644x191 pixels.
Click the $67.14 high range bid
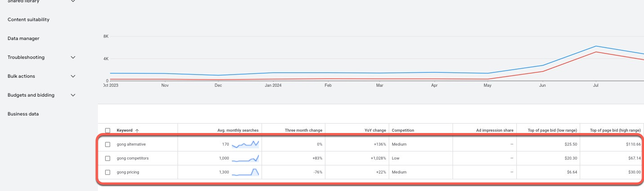(x=634, y=158)
